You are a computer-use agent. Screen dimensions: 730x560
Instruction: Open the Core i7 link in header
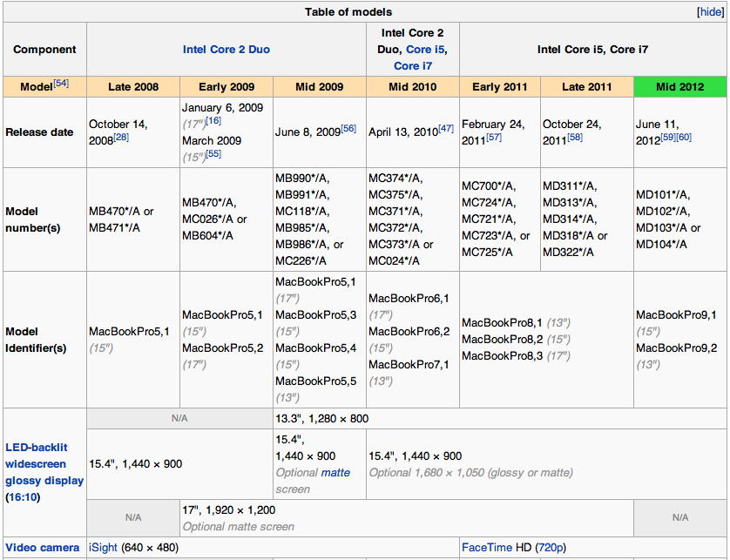click(x=413, y=65)
